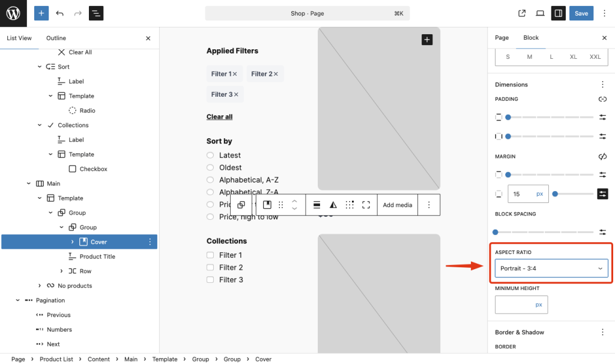Click the full screen toggle in block toolbar
Image resolution: width=615 pixels, height=364 pixels.
366,205
